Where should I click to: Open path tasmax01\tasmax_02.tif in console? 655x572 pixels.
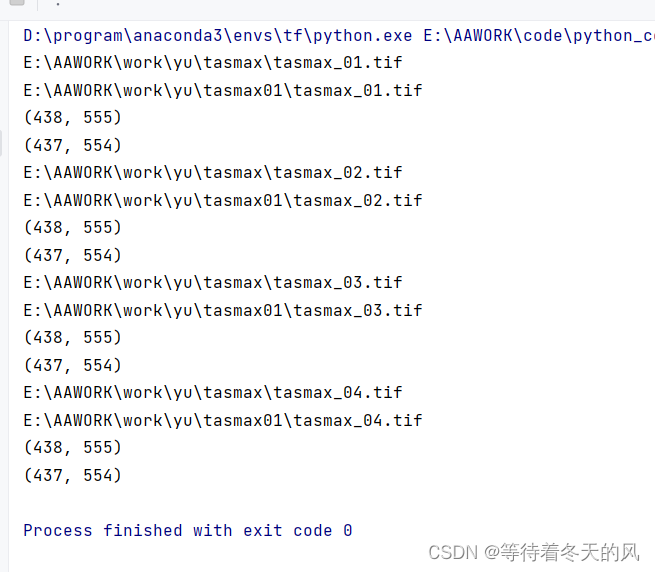pyautogui.click(x=223, y=201)
